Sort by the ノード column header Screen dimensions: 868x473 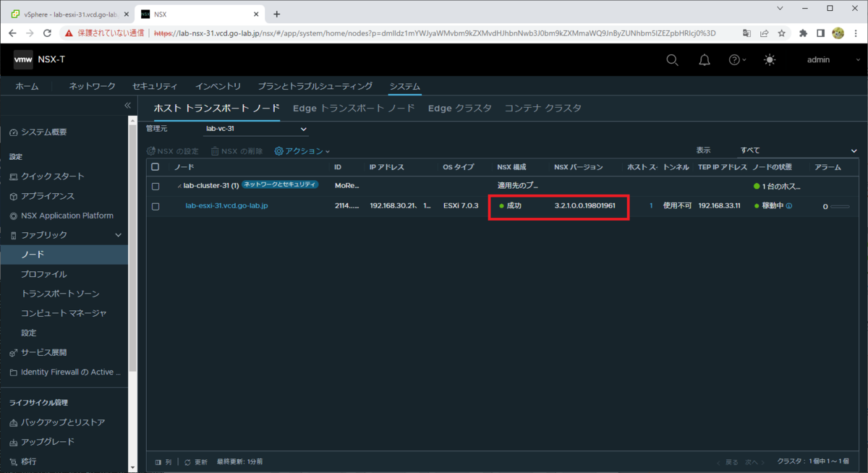pos(184,167)
